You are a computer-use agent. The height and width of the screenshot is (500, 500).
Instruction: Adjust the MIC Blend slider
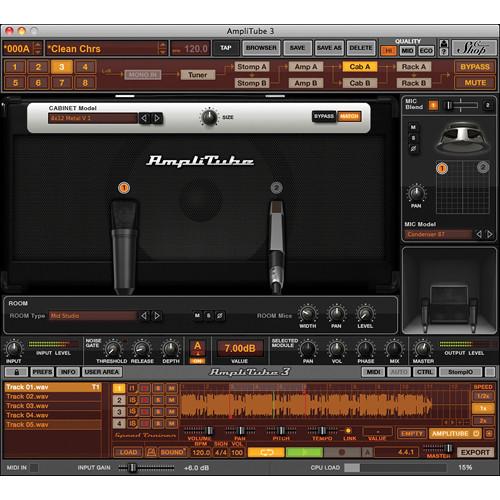(x=461, y=106)
